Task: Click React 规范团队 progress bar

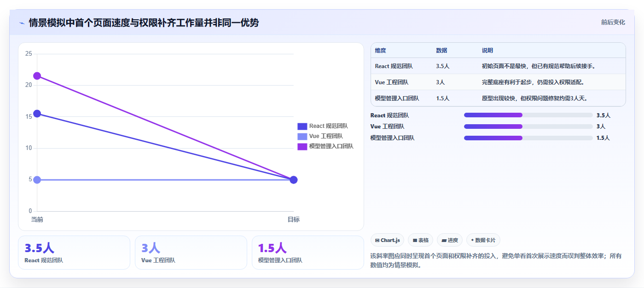Action: [x=528, y=115]
